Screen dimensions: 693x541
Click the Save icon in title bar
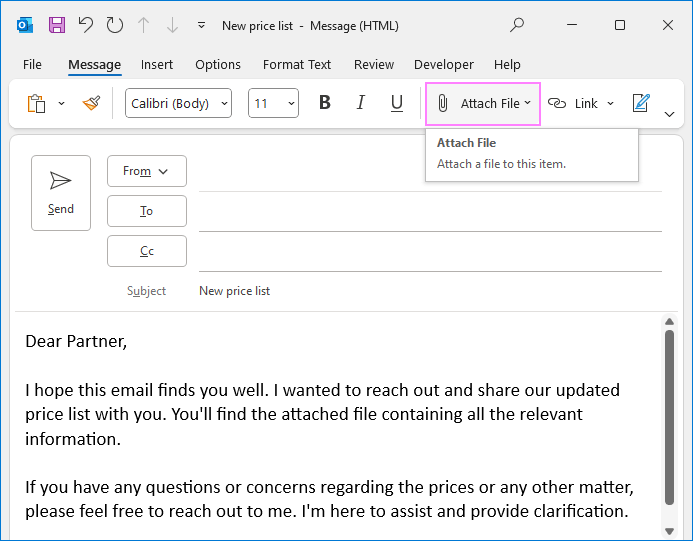pos(57,25)
